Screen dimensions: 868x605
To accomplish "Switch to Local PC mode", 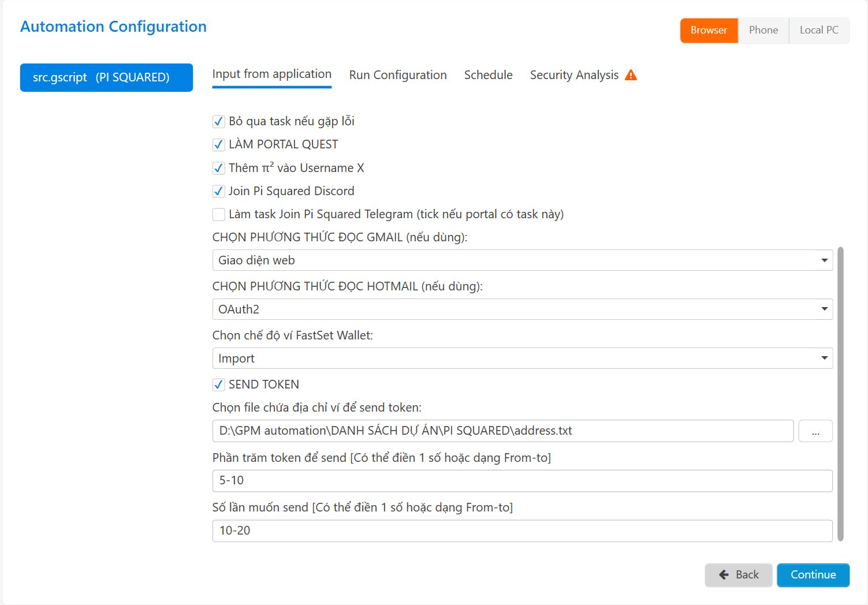I will point(818,30).
